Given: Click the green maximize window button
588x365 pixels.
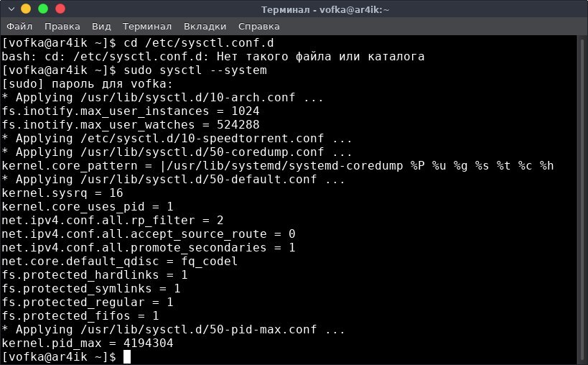Looking at the screenshot, I should click(43, 9).
